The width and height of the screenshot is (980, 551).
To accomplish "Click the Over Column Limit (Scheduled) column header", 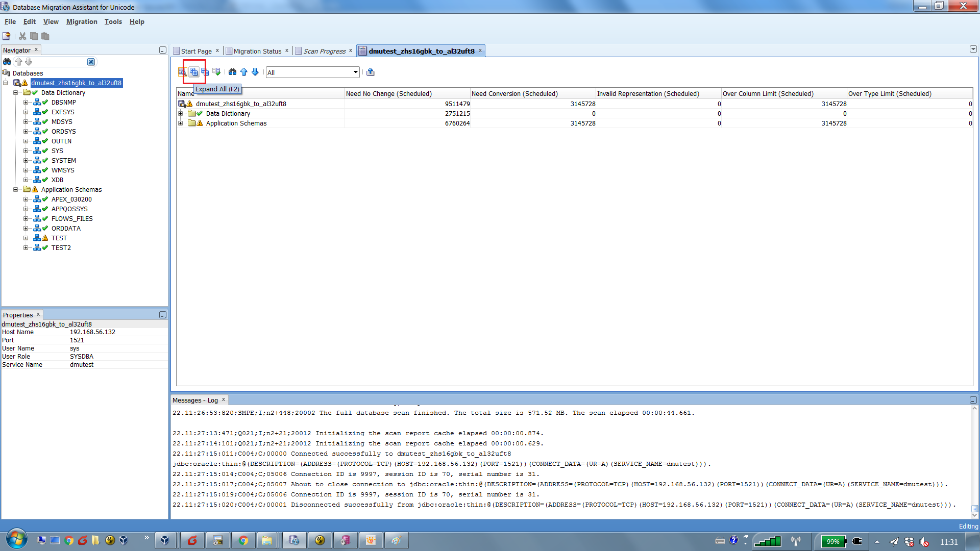I will (784, 93).
